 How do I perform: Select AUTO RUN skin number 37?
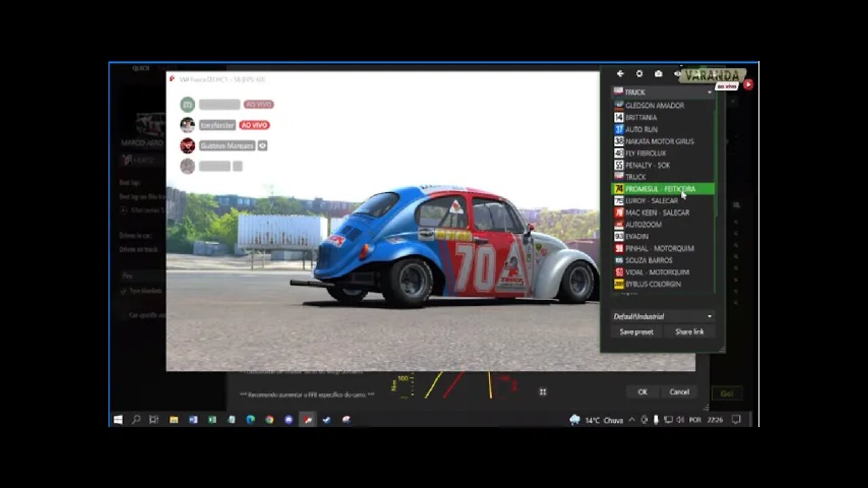click(663, 129)
